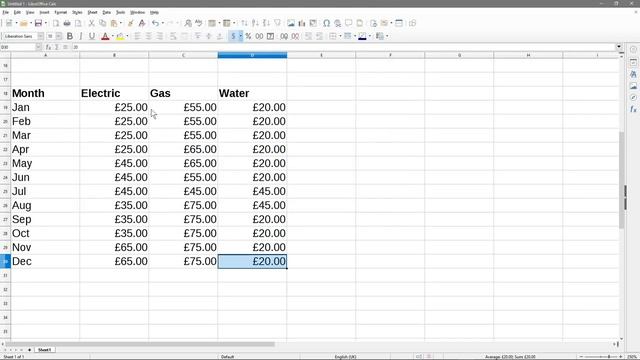Click row 30 header
This screenshot has width=640, height=360.
pos(5,261)
